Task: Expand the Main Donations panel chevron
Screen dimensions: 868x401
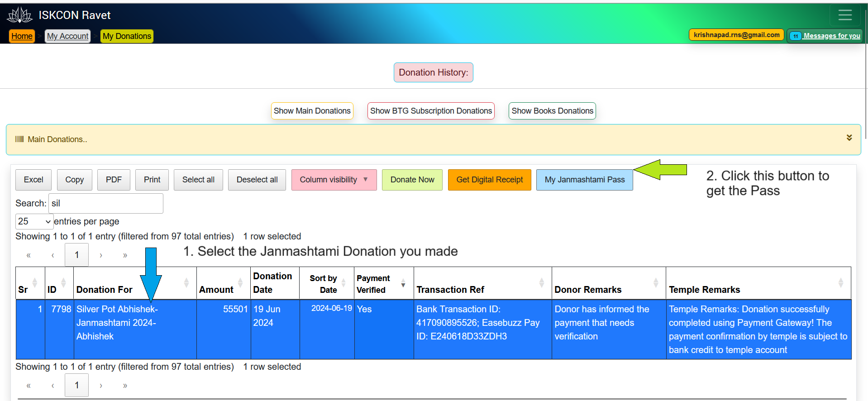Action: point(849,138)
